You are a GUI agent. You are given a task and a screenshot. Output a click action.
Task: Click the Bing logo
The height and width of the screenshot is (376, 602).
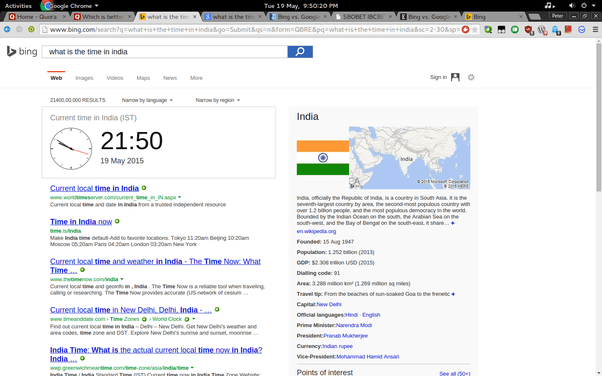(22, 51)
